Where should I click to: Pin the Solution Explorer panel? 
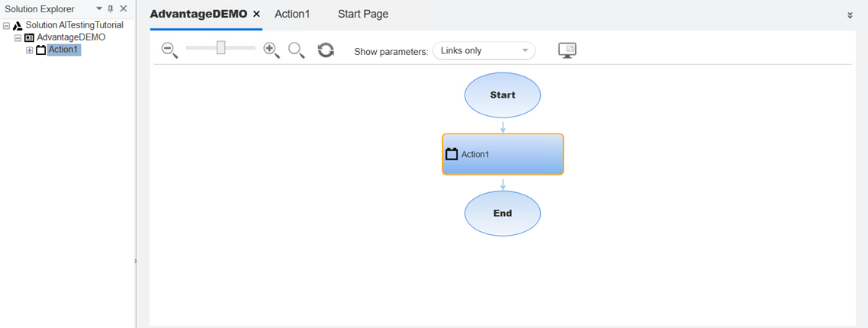tap(111, 9)
